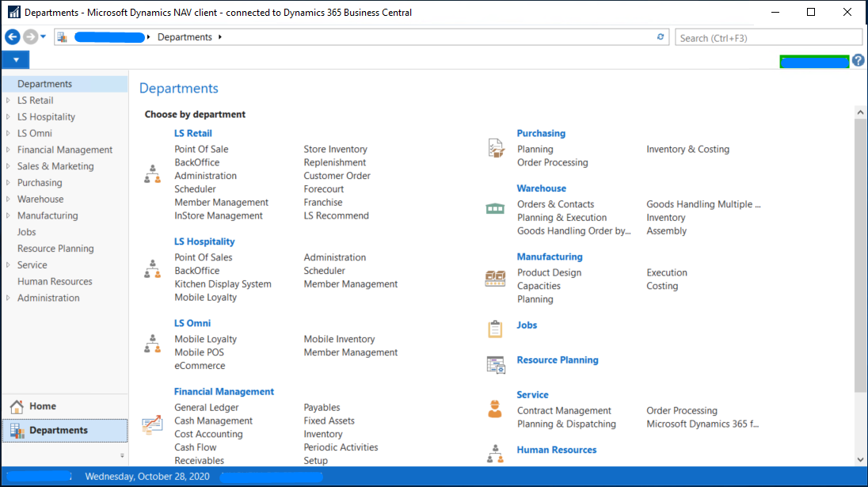Click the Human Resources org chart icon

(x=495, y=454)
